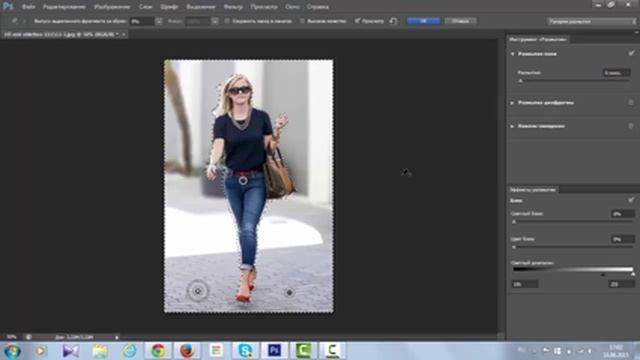Open the Фильтр menu

233,7
